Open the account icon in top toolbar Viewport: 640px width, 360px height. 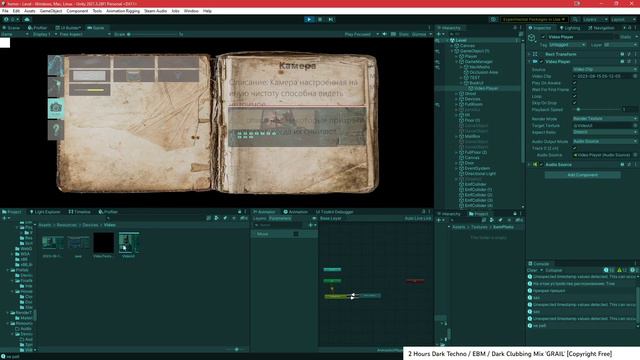[x=6, y=19]
